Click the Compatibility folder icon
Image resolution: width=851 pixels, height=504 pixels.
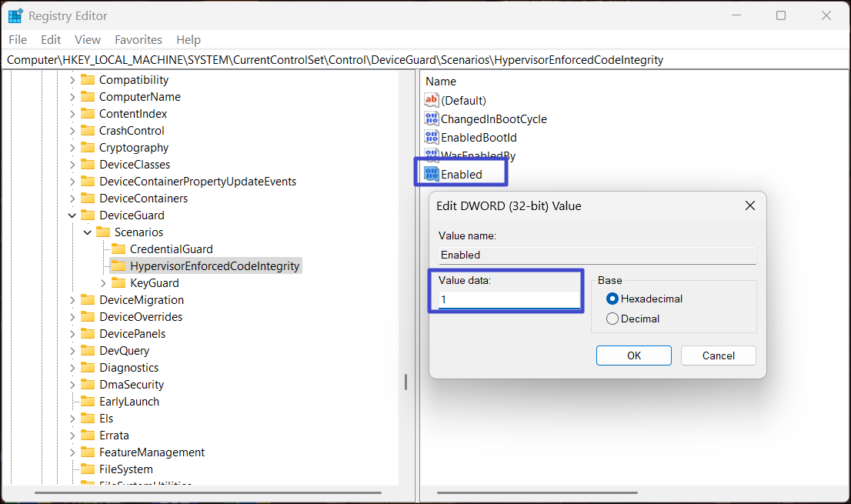pos(88,80)
